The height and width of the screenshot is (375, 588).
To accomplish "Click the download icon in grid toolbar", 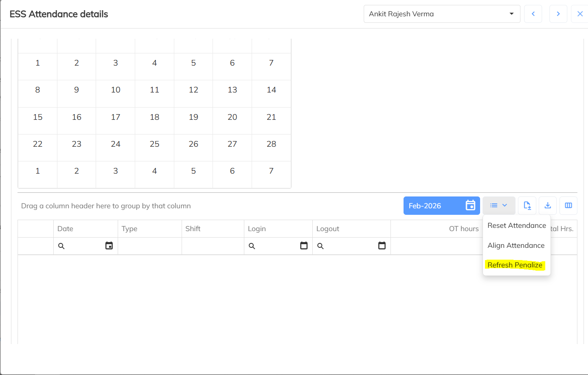I will [548, 205].
